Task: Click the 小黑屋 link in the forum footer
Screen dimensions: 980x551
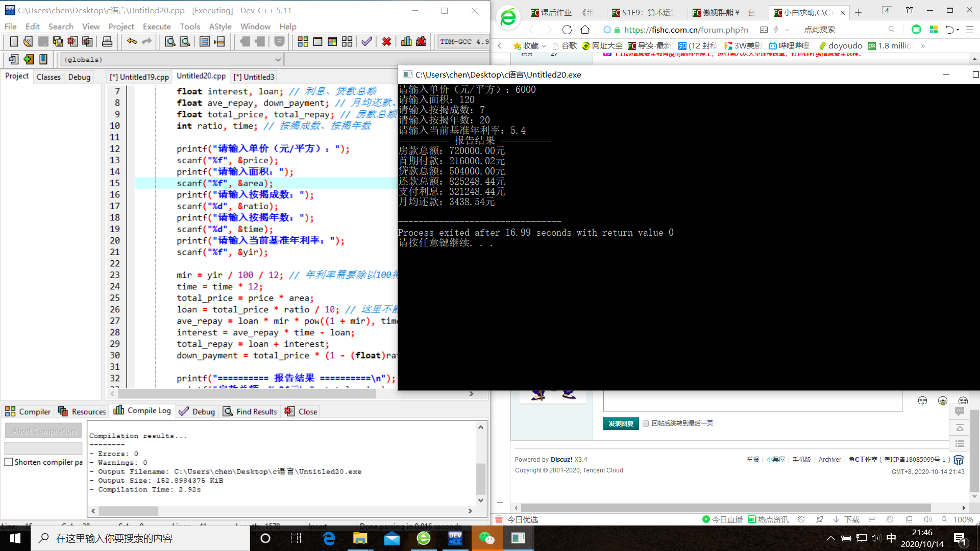Action: pos(776,460)
